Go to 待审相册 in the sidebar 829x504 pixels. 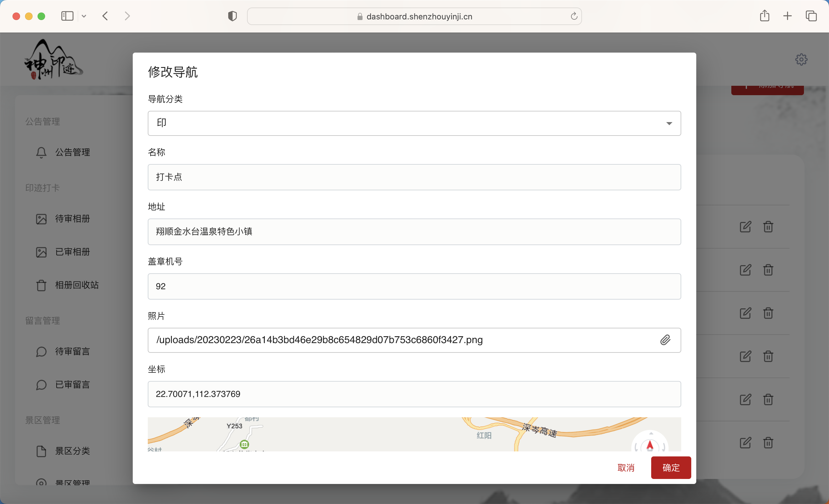(72, 219)
